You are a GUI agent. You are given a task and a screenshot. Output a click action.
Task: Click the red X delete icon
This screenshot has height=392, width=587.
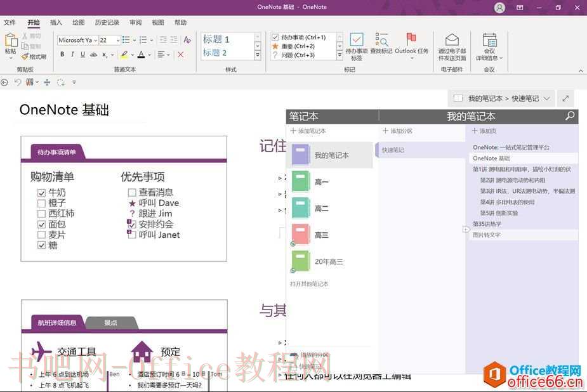[180, 55]
